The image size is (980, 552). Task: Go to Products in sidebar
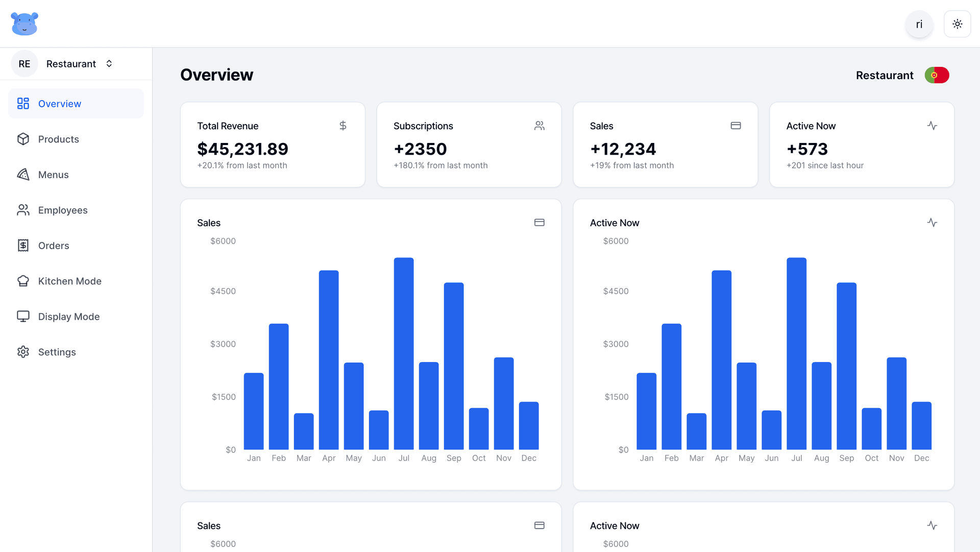click(x=76, y=139)
